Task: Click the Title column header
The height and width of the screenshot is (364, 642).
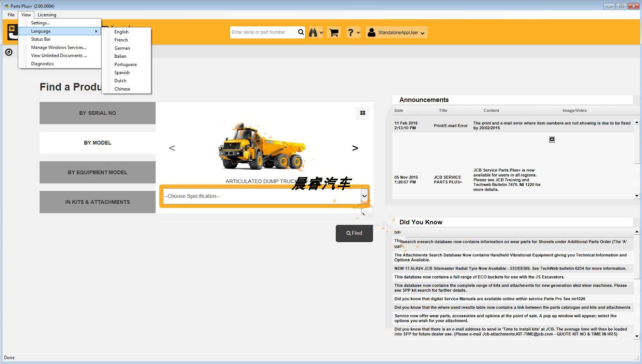Action: (443, 111)
